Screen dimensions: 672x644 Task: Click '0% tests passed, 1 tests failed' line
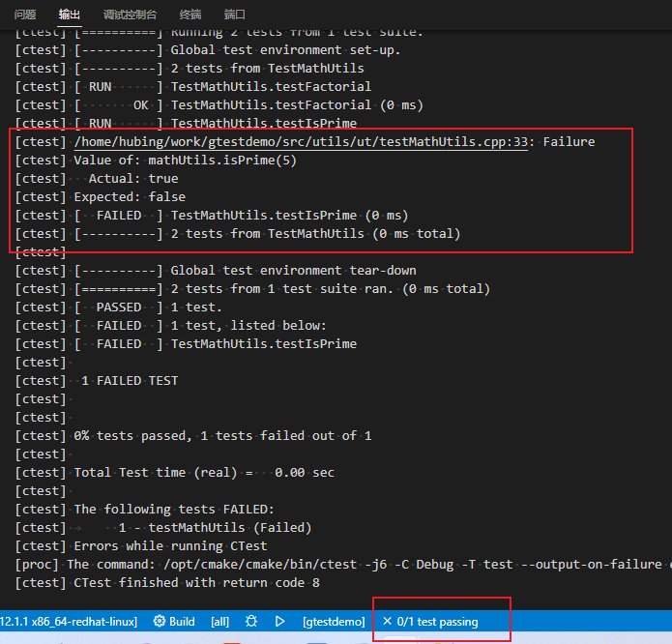click(x=193, y=436)
